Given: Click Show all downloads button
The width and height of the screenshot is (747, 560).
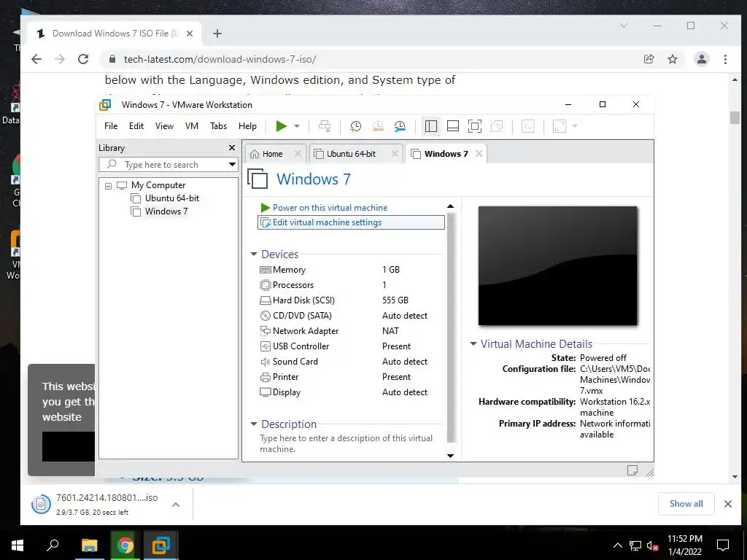Looking at the screenshot, I should click(x=686, y=504).
